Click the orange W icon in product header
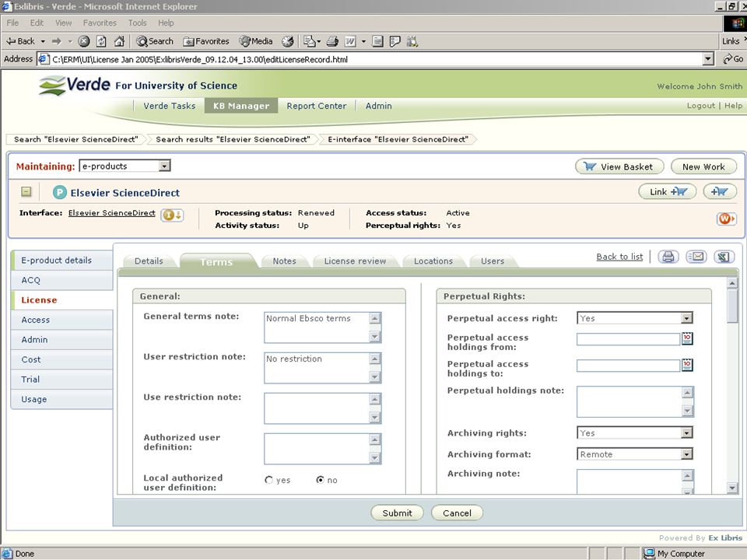 pos(726,219)
